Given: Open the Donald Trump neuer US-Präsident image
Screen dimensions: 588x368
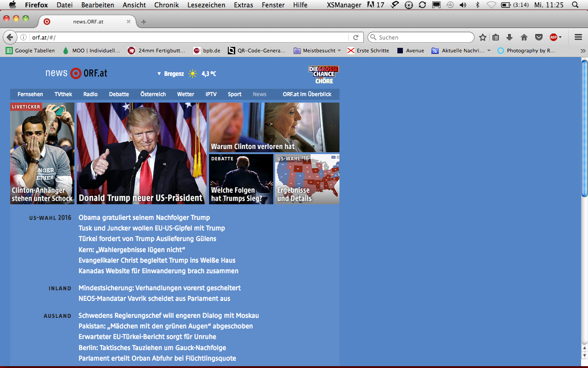Looking at the screenshot, I should tap(141, 153).
